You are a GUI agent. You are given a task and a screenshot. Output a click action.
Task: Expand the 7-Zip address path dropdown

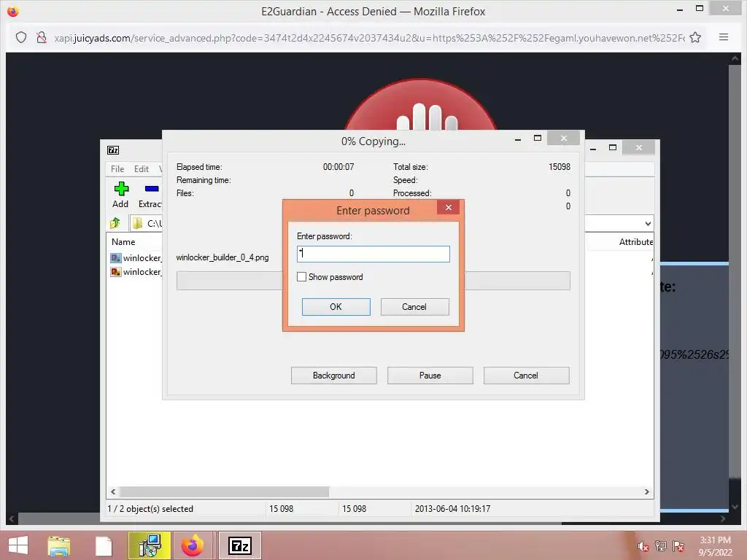[x=648, y=223]
